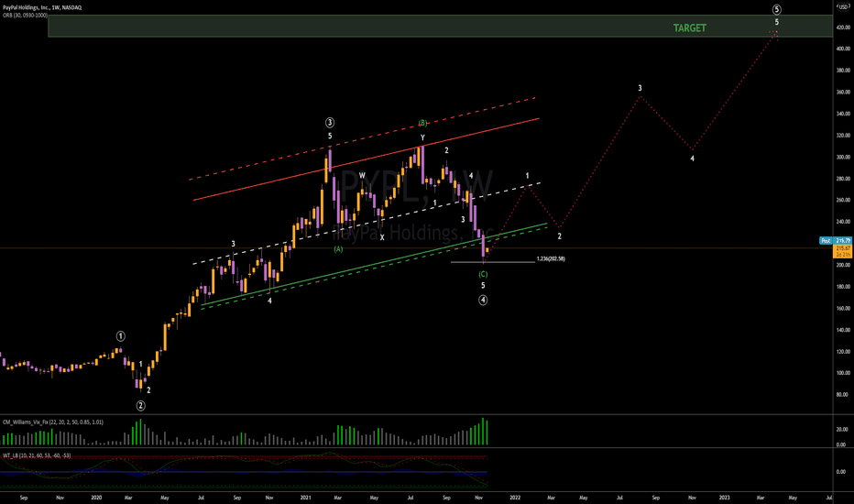
Task: Click the 20.00 value on Vix Fix scale
Action: 842,430
